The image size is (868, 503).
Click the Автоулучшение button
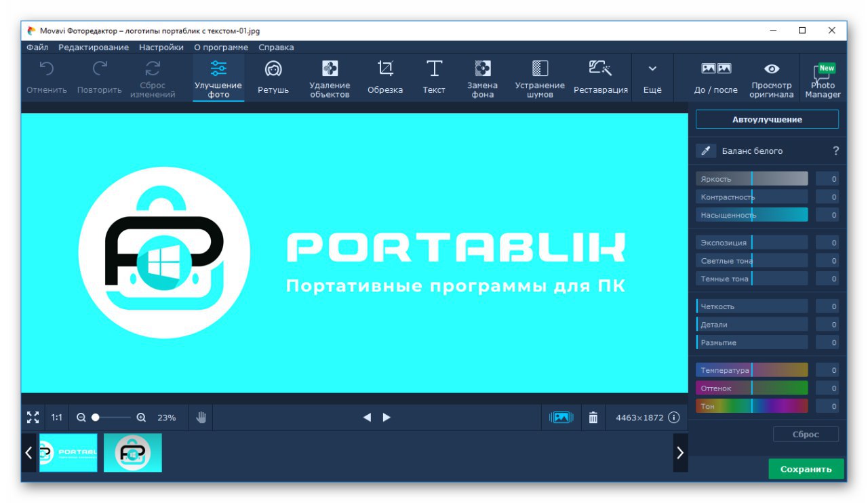pos(767,119)
